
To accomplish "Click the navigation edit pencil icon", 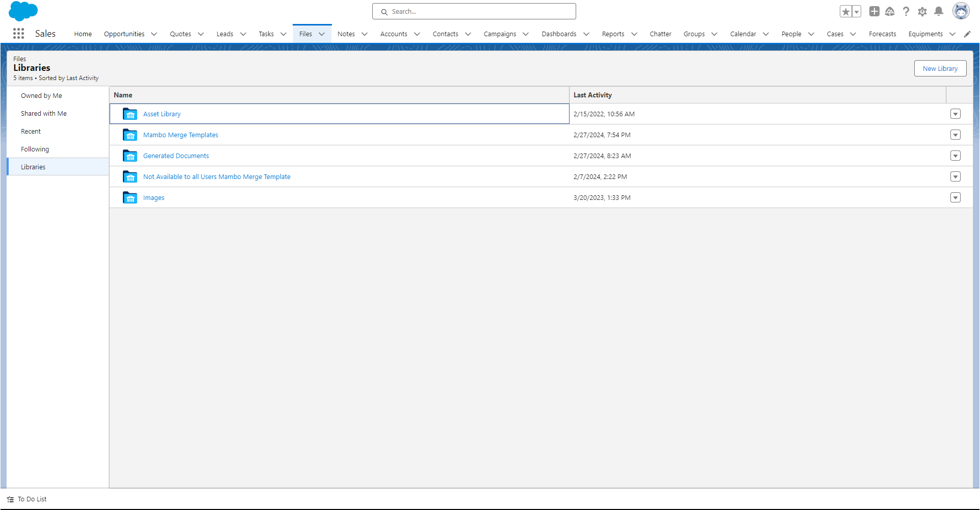I will click(967, 34).
